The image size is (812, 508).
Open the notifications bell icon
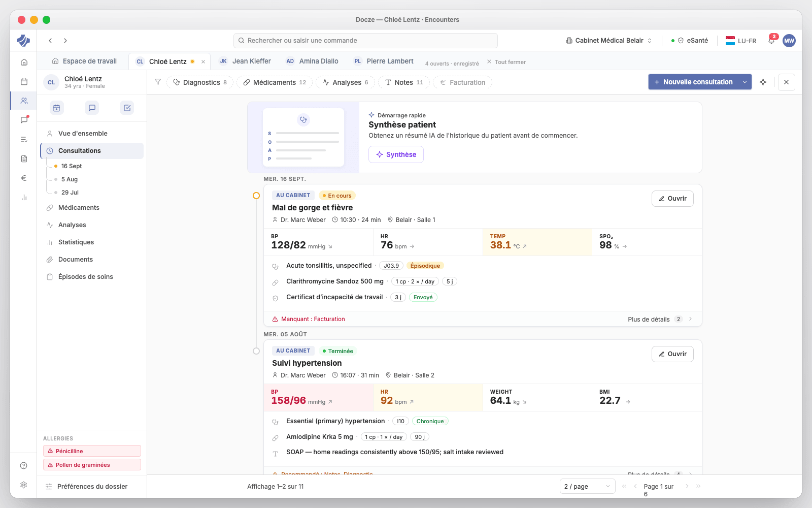pos(771,41)
